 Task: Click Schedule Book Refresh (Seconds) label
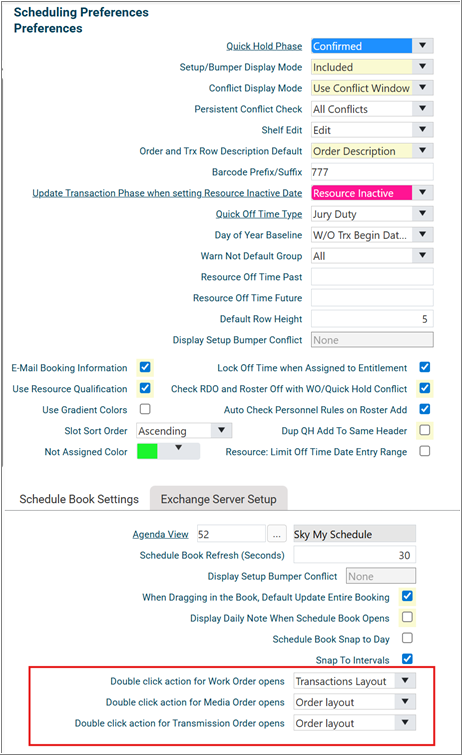[x=212, y=555]
